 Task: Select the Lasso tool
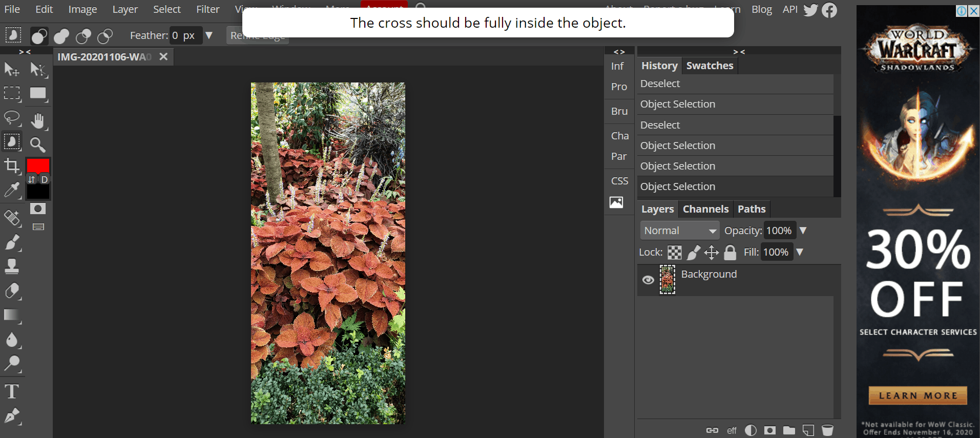[x=12, y=118]
